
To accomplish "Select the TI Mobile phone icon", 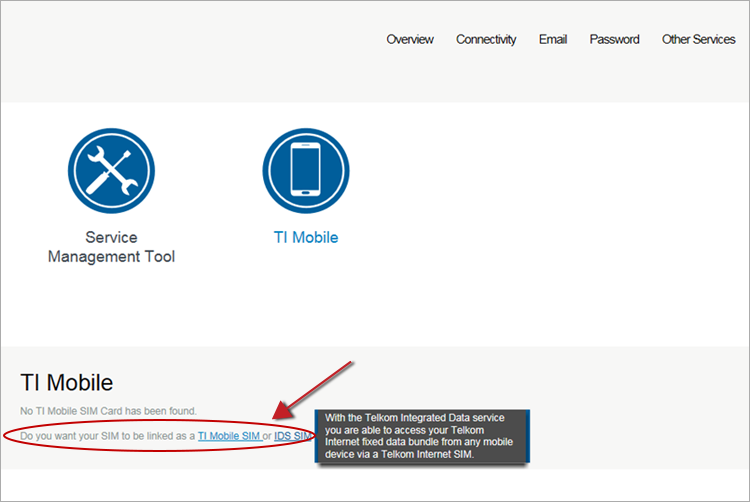I will [x=306, y=171].
